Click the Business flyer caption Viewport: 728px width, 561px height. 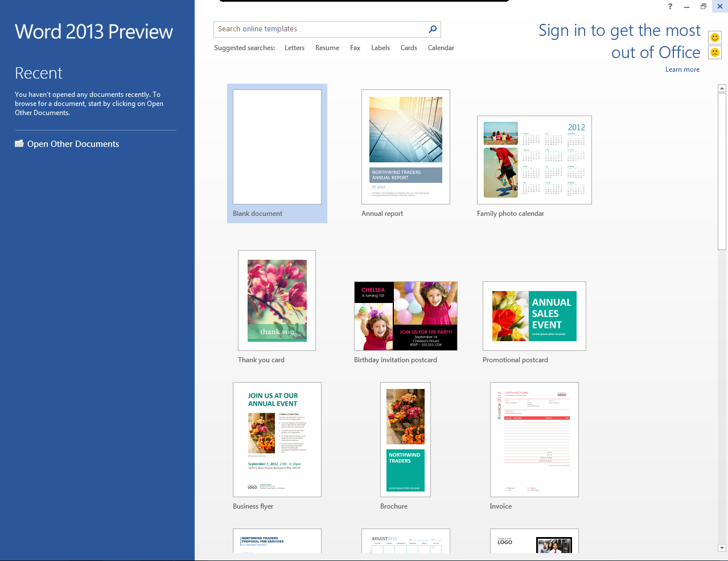[x=253, y=506]
